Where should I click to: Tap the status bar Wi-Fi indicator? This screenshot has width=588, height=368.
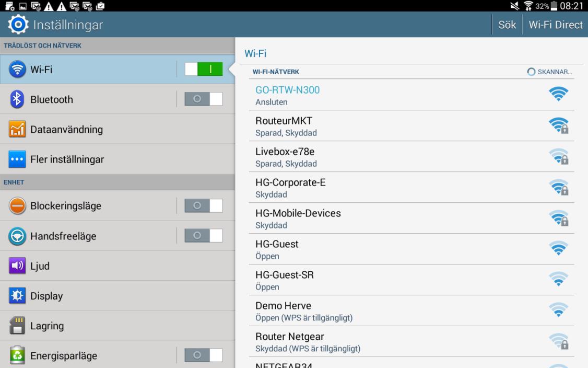click(x=528, y=6)
